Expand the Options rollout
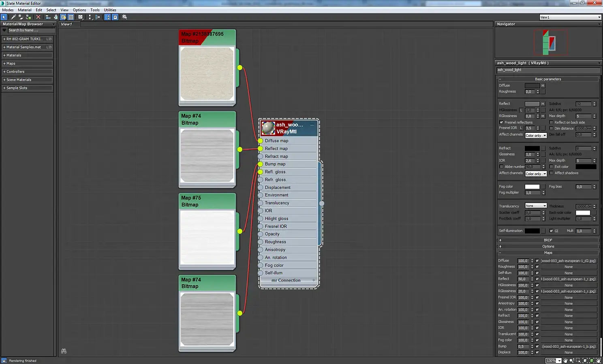Viewport: 603px width, 364px height. (x=548, y=246)
